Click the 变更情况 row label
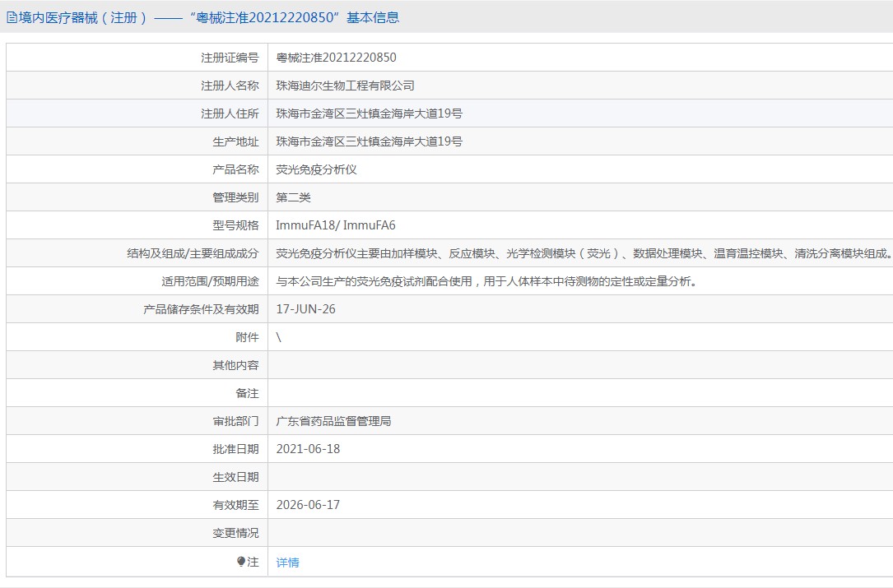This screenshot has width=893, height=588. (235, 533)
